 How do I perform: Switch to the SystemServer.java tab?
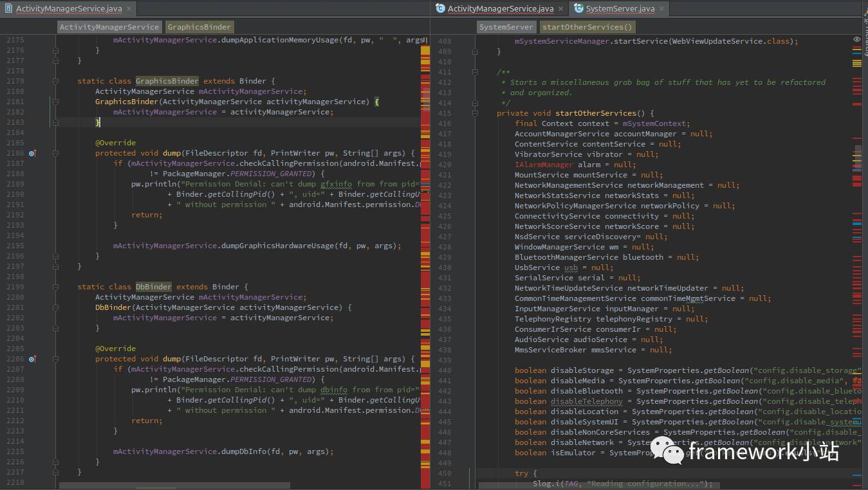(620, 8)
